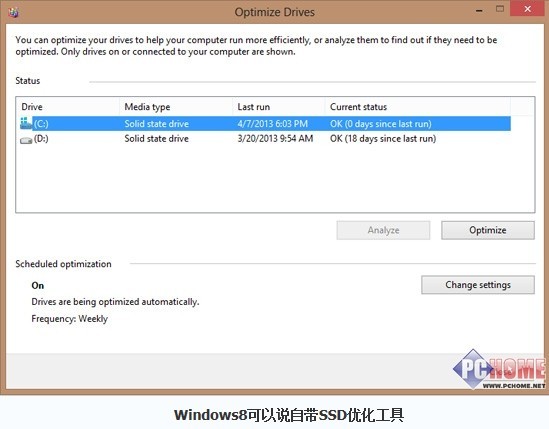Click the 3/20/2013 9:54 AM last run entry
Image resolution: width=549 pixels, height=429 pixels.
pos(275,139)
